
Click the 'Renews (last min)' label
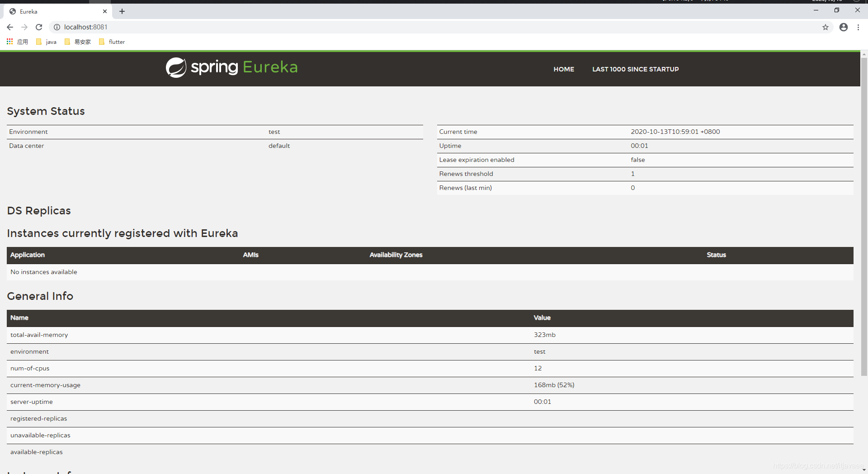point(465,188)
